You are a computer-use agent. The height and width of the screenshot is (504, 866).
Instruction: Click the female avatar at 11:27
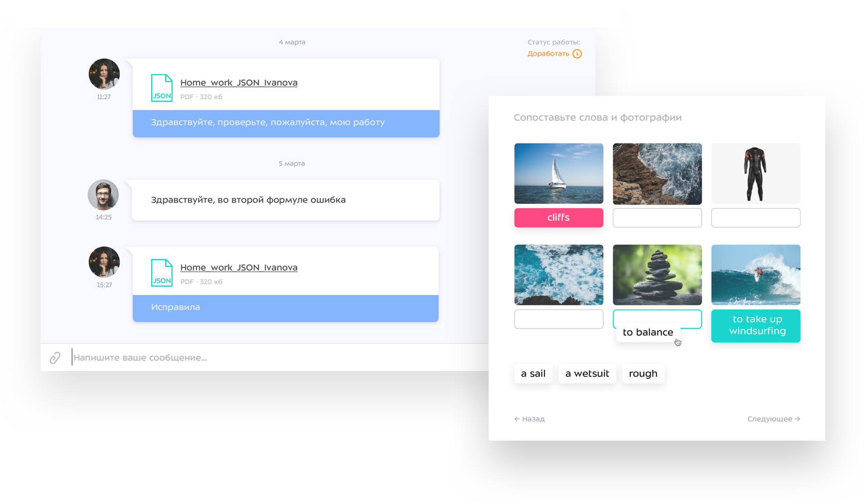(x=104, y=74)
